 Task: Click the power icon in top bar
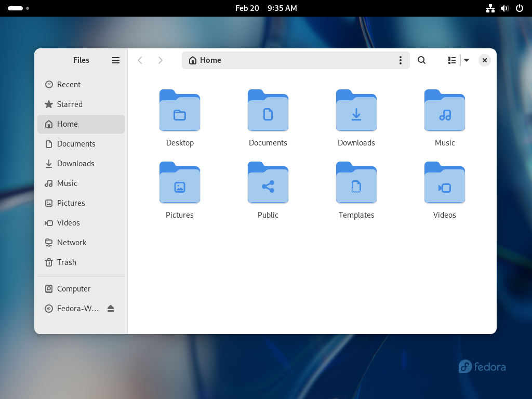(520, 8)
